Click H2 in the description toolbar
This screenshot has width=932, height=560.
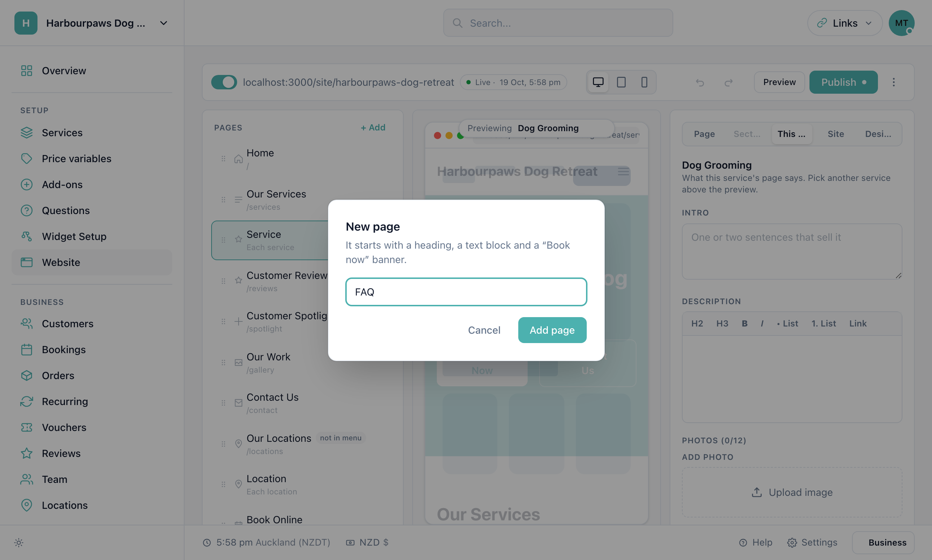[697, 324]
